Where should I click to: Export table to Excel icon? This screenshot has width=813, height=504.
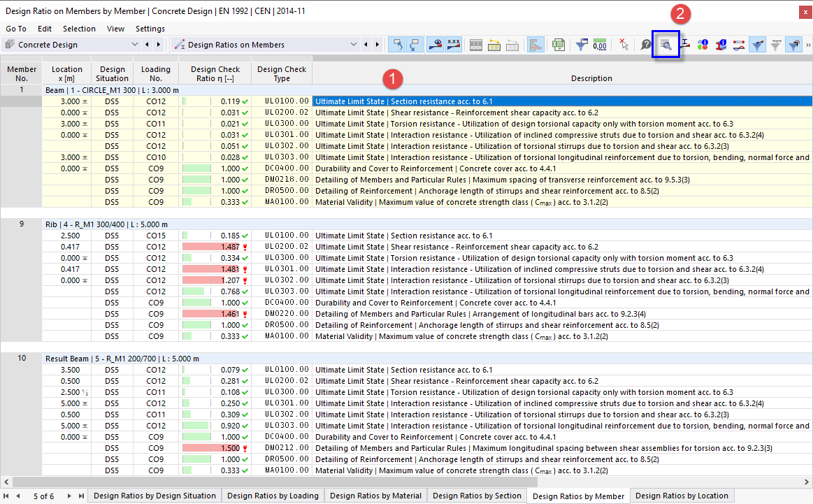[x=559, y=45]
